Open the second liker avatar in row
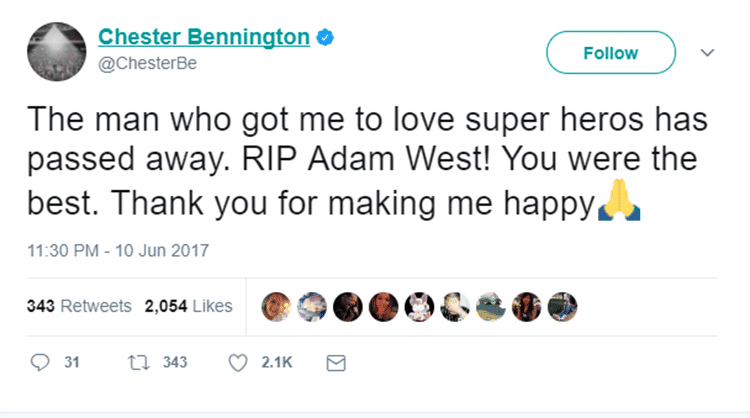 pyautogui.click(x=314, y=306)
